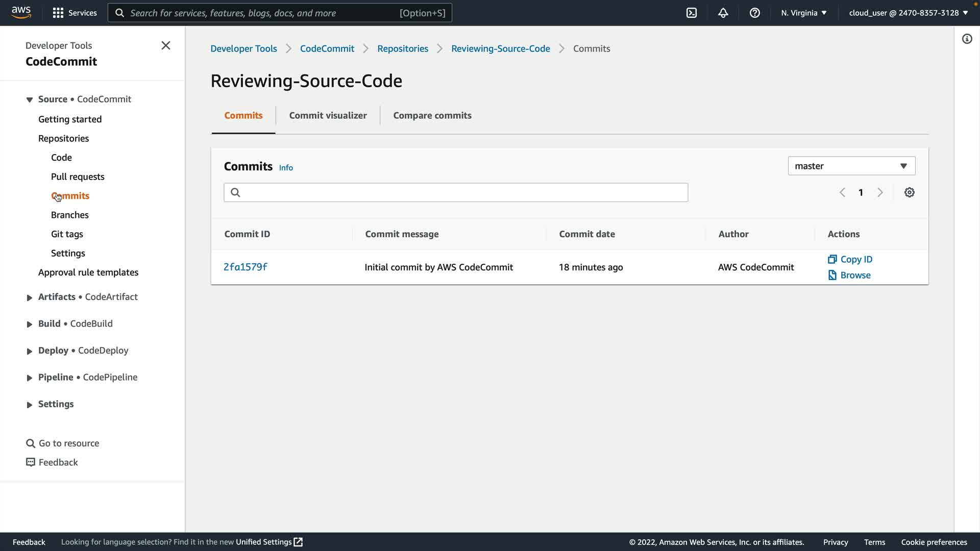Switch to the Compare commits tab
The image size is (980, 551).
click(x=432, y=115)
